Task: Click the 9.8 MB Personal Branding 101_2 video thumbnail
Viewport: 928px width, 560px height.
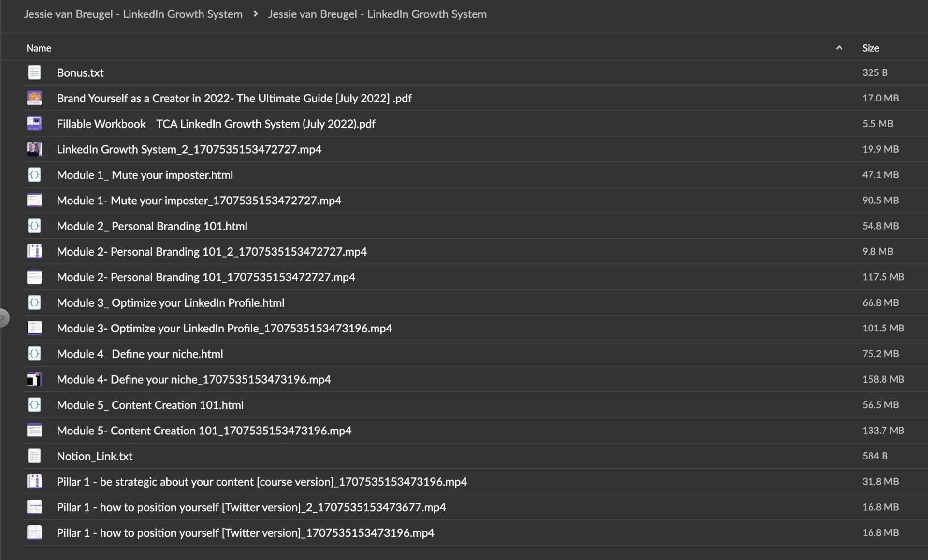Action: (34, 252)
